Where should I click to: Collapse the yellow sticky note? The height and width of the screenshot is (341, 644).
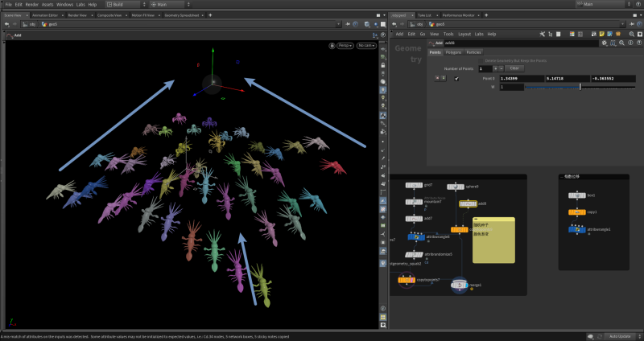click(x=475, y=220)
